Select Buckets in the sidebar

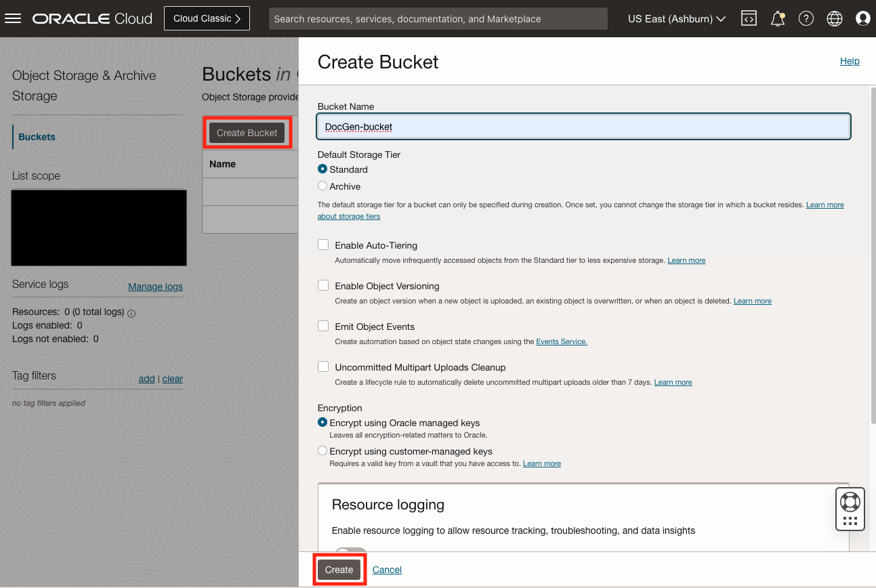point(36,137)
